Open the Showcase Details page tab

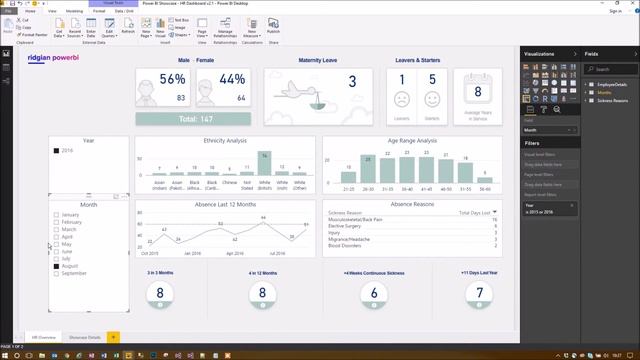pyautogui.click(x=84, y=338)
